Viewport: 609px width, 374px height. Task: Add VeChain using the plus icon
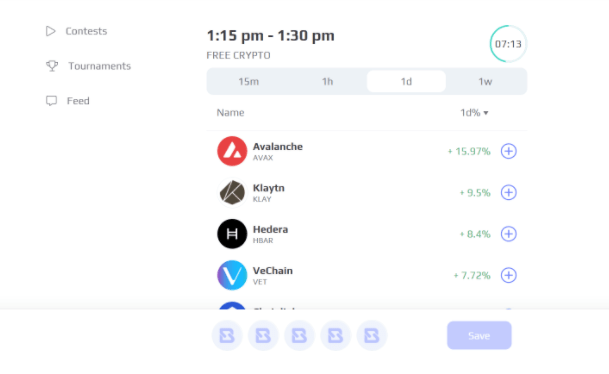point(508,275)
